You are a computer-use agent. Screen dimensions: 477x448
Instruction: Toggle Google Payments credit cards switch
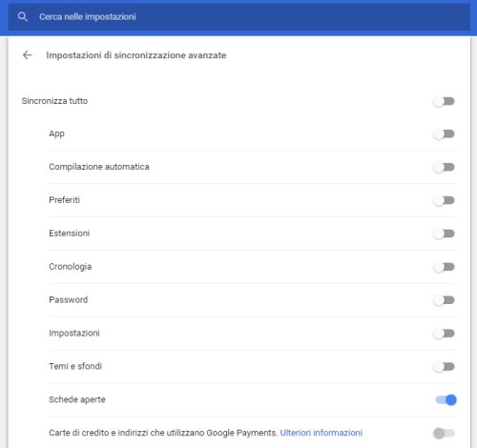click(444, 433)
